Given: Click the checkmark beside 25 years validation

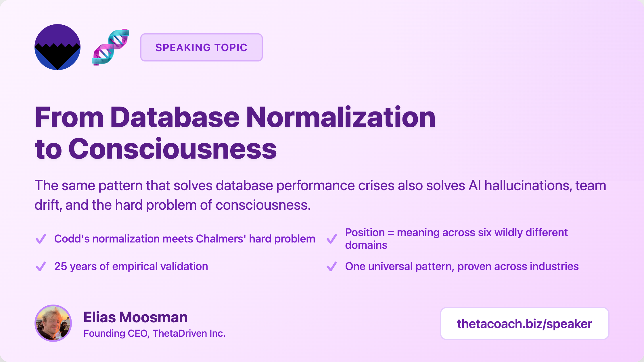Looking at the screenshot, I should click(x=41, y=266).
